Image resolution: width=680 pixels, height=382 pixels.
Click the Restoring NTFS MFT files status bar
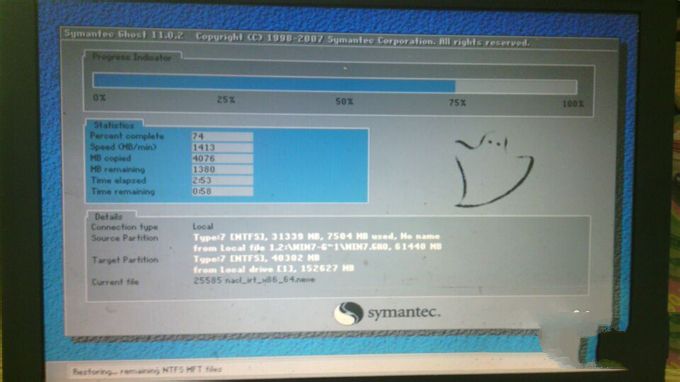click(x=147, y=371)
